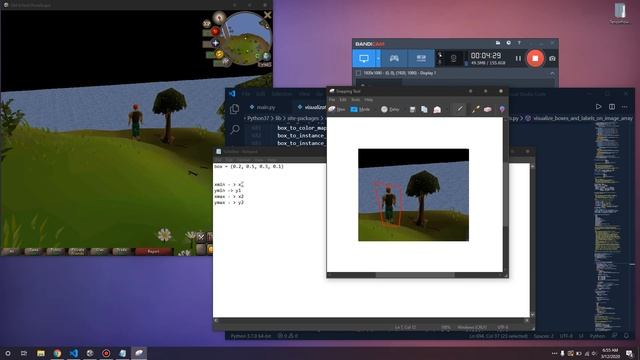Open Windows Start button
The image size is (640, 360).
coord(8,353)
